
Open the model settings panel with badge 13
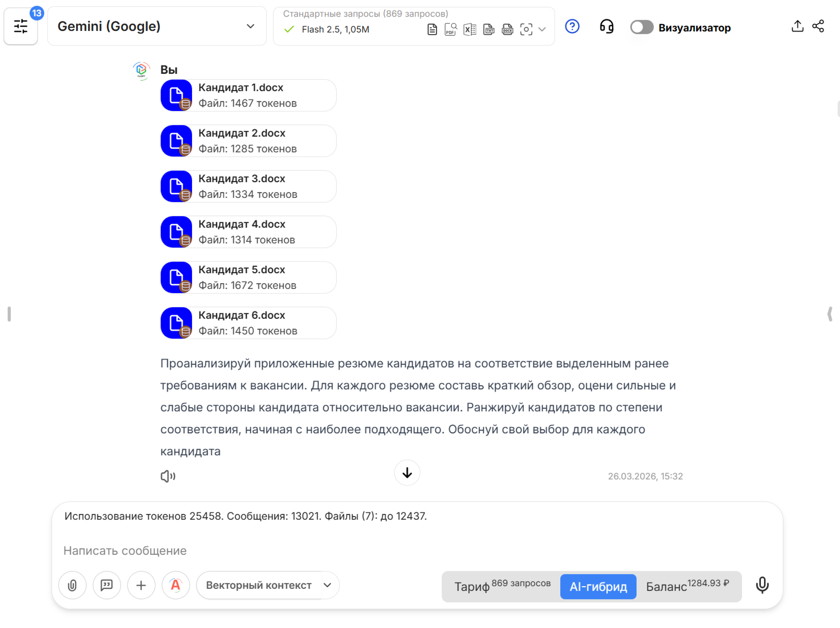(21, 26)
